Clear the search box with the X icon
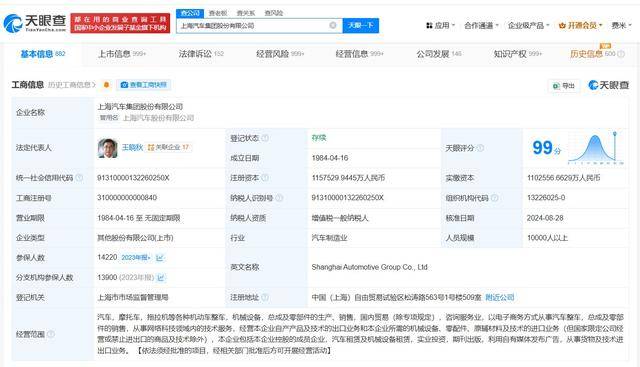 tap(333, 25)
